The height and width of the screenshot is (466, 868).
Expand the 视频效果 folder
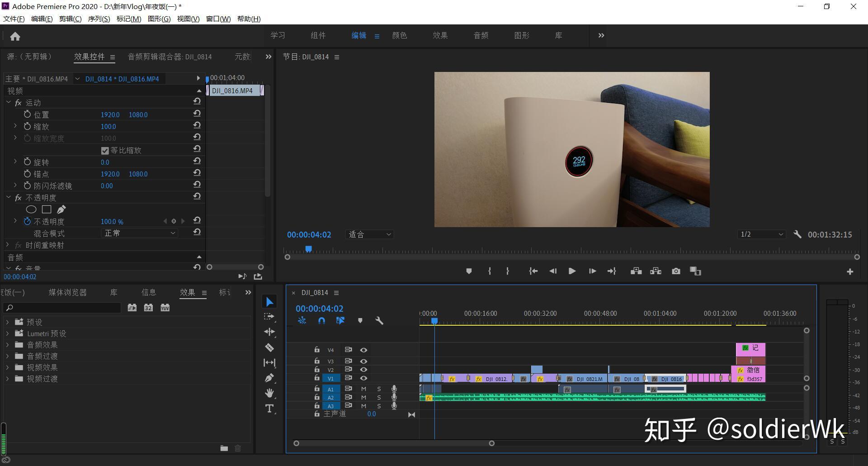[x=7, y=367]
